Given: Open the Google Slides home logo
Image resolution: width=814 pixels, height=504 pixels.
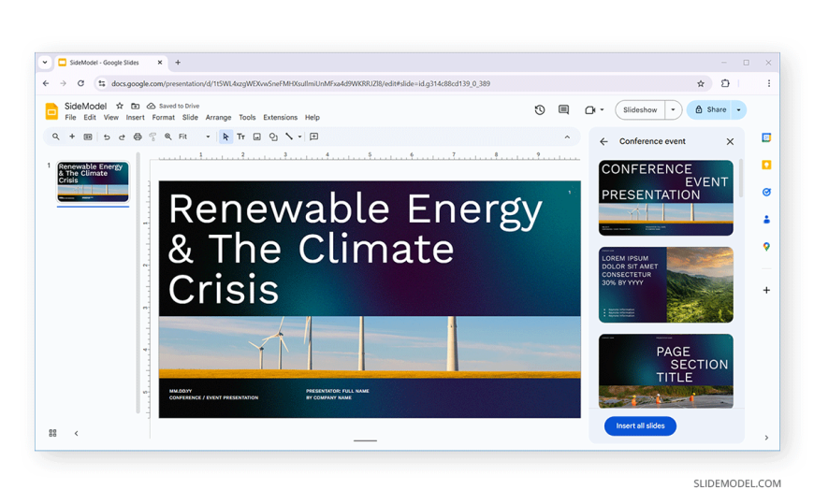Looking at the screenshot, I should [51, 111].
